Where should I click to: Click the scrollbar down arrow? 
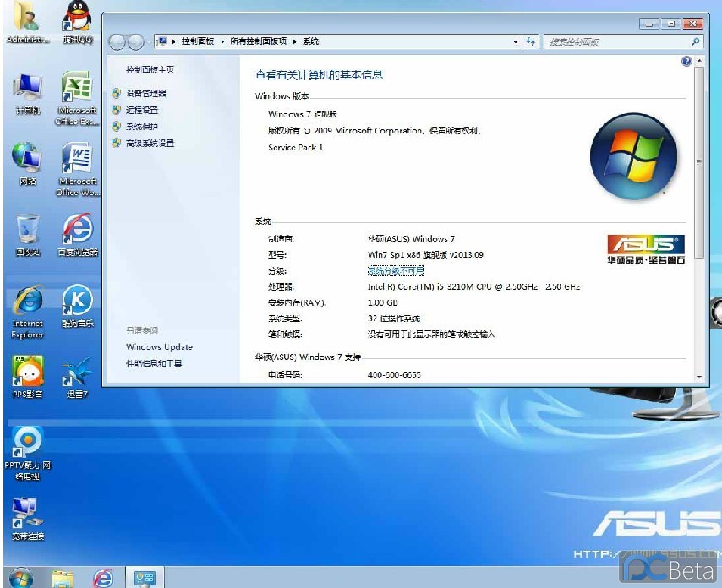(x=699, y=377)
